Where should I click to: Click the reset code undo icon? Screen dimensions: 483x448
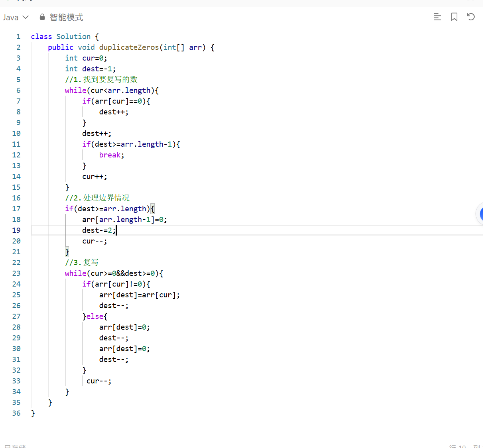point(471,17)
